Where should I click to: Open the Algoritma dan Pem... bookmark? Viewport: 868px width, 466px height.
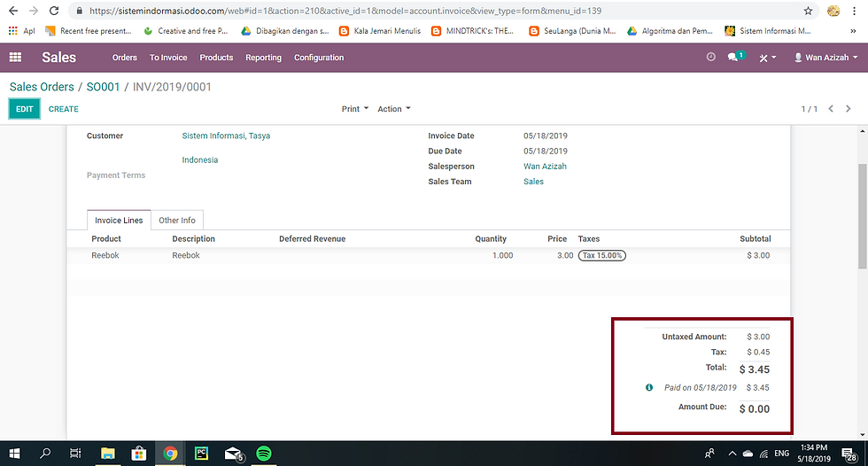pos(670,31)
